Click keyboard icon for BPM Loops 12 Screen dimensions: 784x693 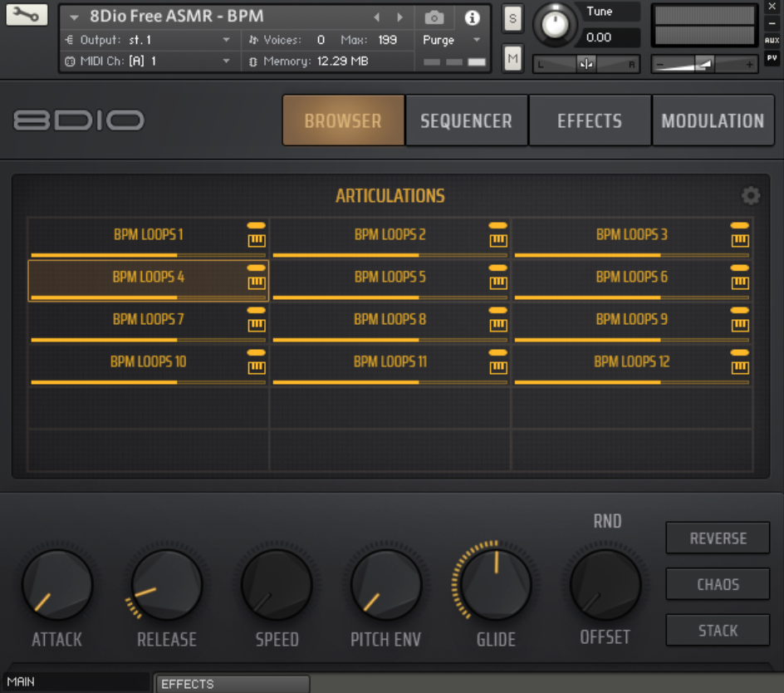pos(740,368)
